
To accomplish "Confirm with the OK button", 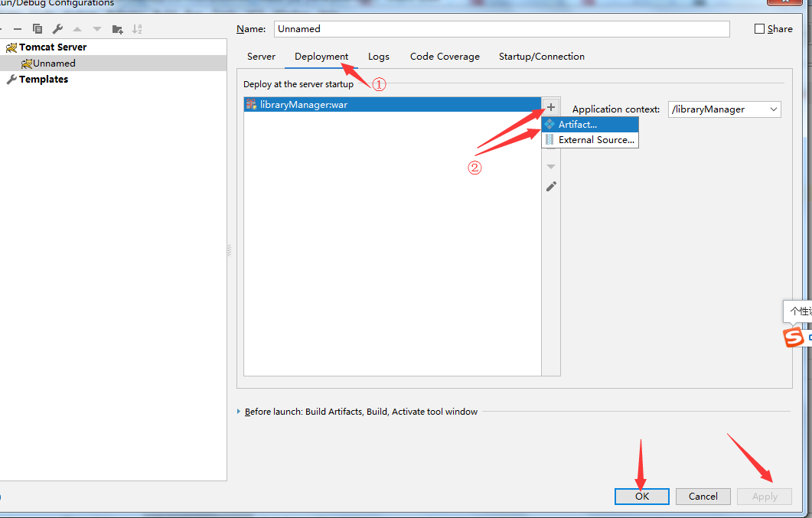I will click(x=642, y=497).
